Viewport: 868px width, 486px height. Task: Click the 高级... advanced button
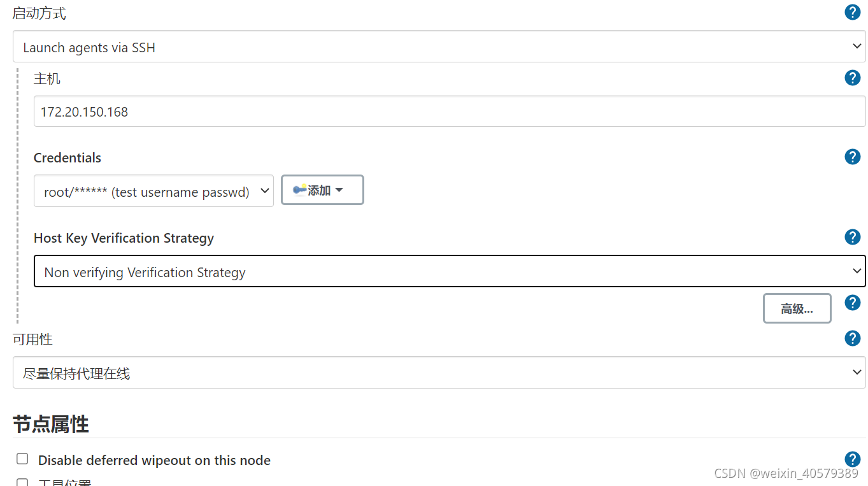[797, 309]
